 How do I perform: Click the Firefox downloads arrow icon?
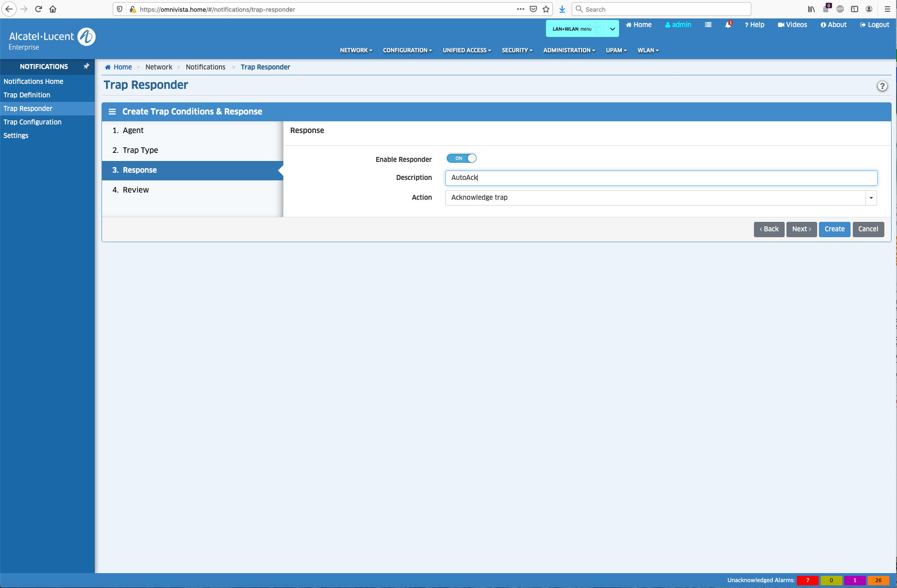click(562, 9)
